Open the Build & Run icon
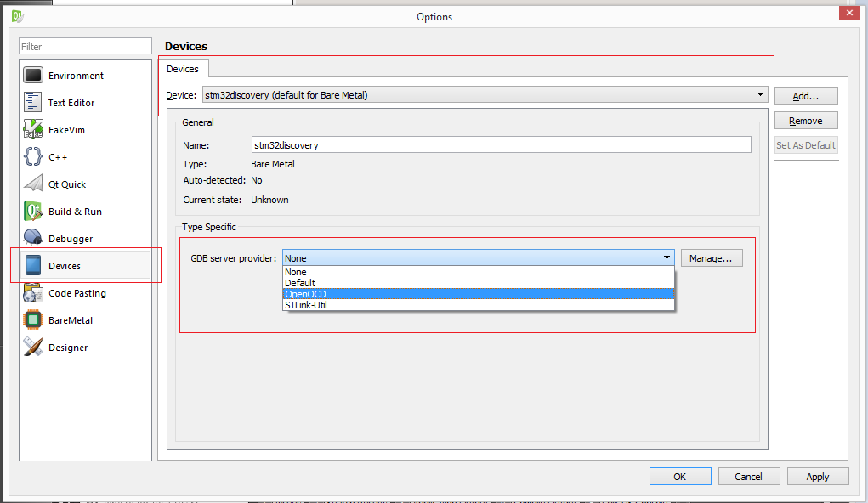868x503 pixels. 32,211
